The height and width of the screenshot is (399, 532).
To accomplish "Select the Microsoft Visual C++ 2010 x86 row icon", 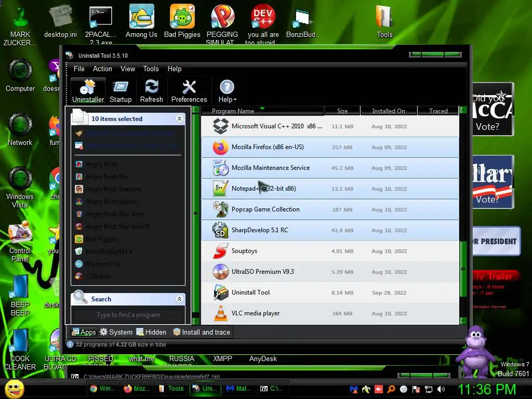I will coord(220,126).
